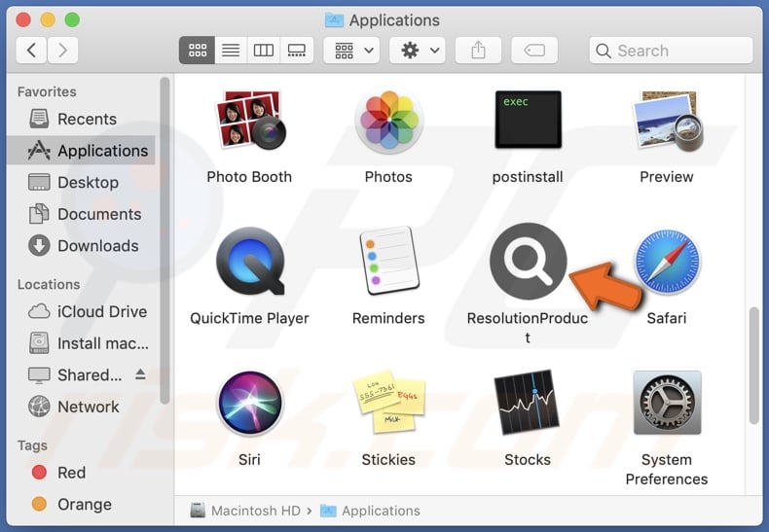Click the Share toolbar button
Viewport: 769px width, 532px height.
click(x=478, y=50)
